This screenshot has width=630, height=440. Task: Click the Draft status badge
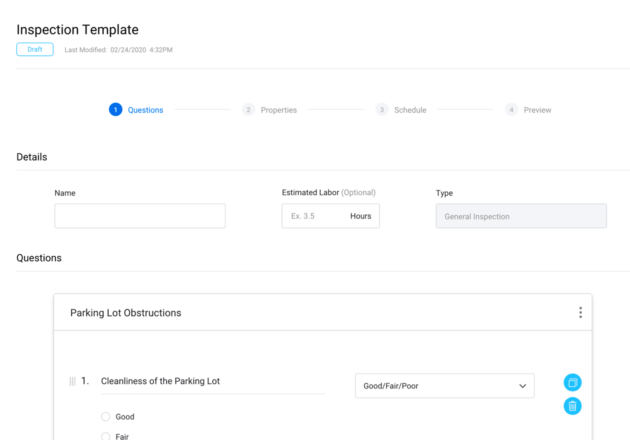tap(35, 49)
